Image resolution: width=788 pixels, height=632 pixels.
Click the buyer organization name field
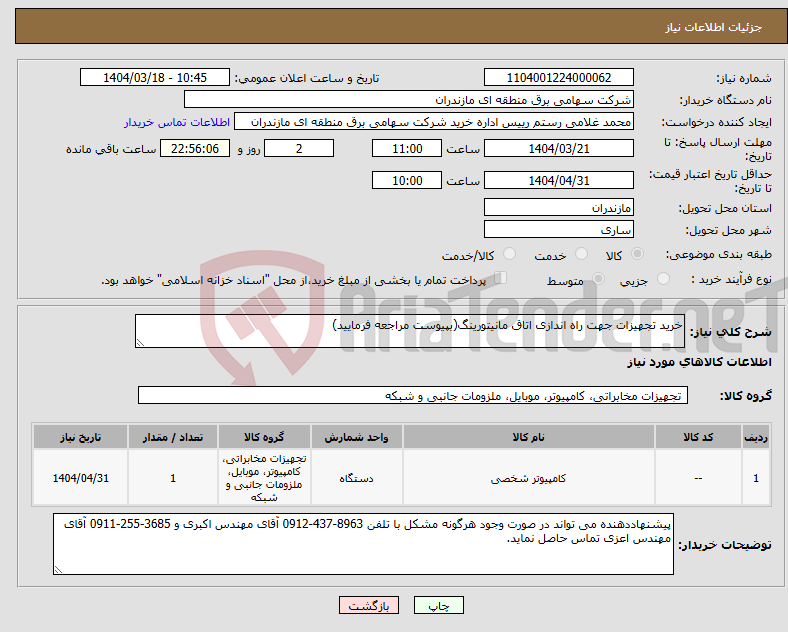409,99
